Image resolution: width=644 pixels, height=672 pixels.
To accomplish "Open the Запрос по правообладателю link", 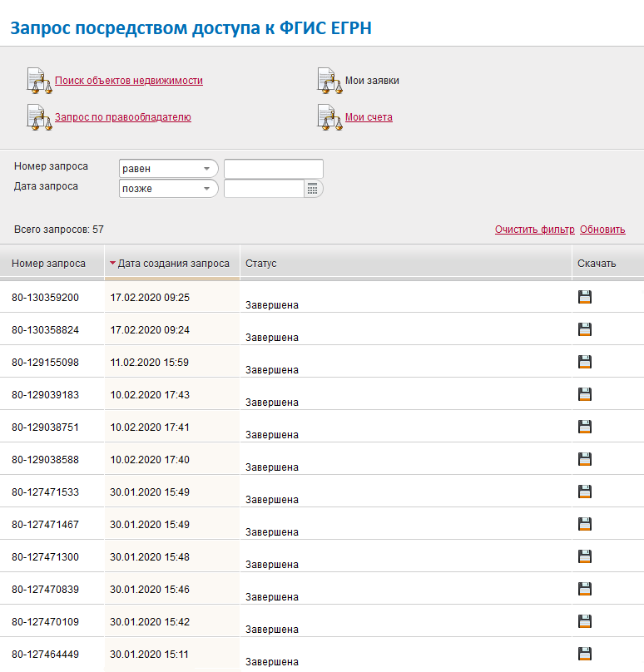I will point(122,117).
